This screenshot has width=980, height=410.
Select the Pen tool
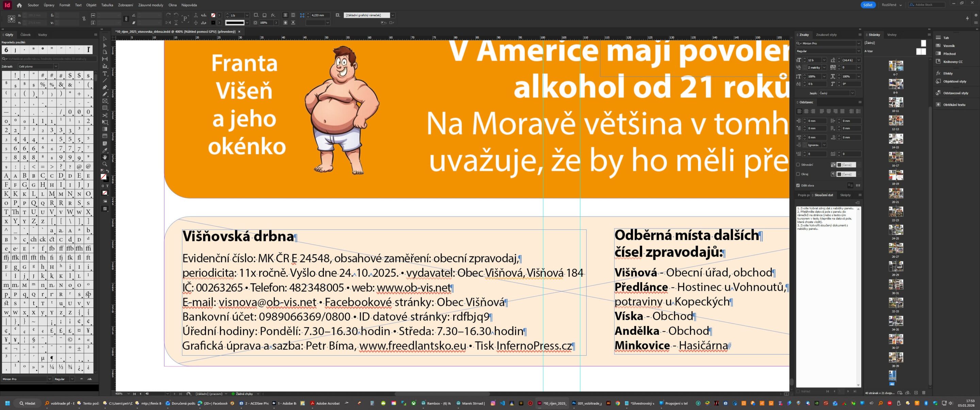point(105,87)
